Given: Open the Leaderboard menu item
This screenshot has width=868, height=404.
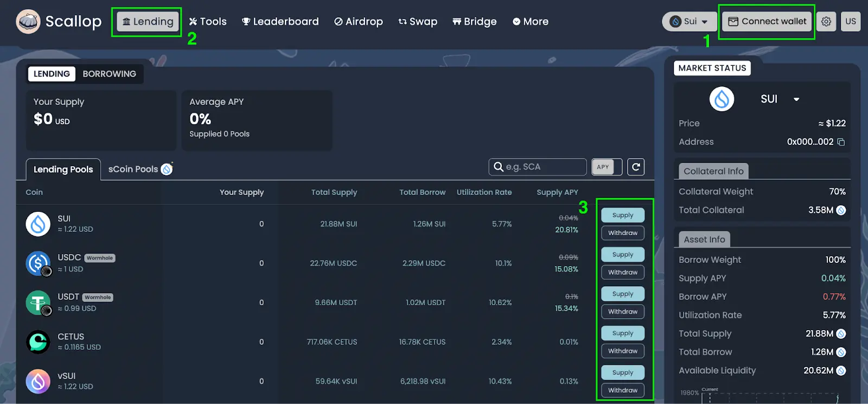Looking at the screenshot, I should [x=280, y=22].
